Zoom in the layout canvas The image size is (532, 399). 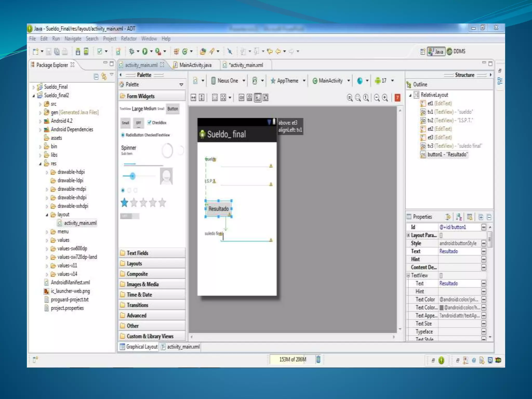point(385,97)
